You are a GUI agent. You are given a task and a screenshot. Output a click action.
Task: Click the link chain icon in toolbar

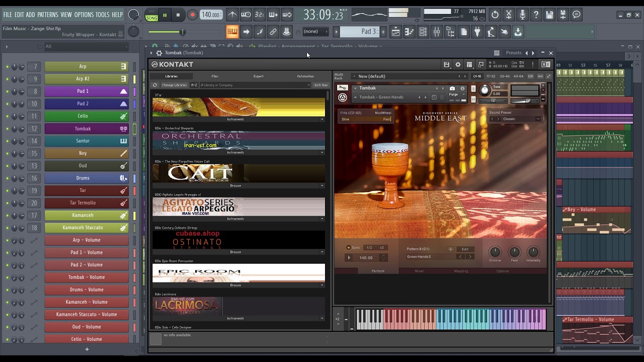coord(273,32)
